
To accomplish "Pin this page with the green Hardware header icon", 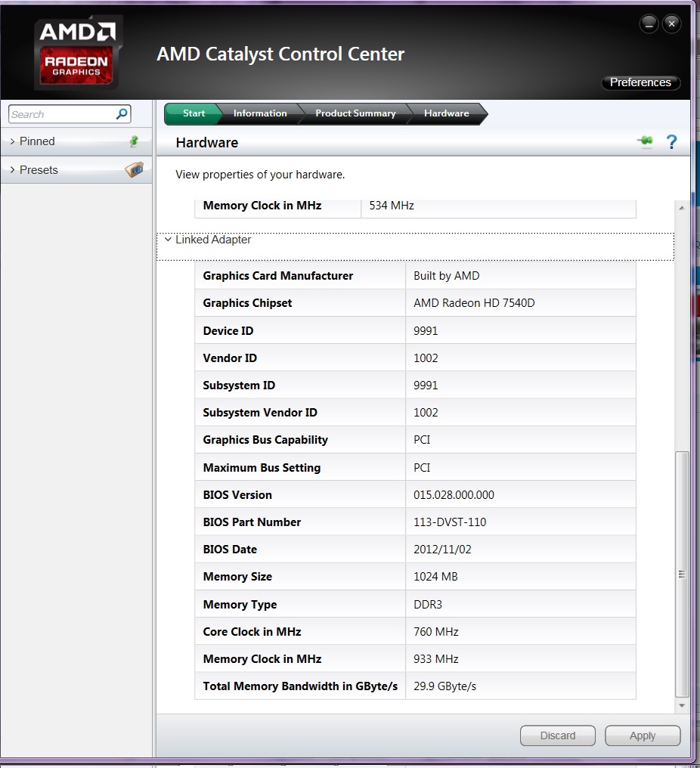I will [645, 142].
